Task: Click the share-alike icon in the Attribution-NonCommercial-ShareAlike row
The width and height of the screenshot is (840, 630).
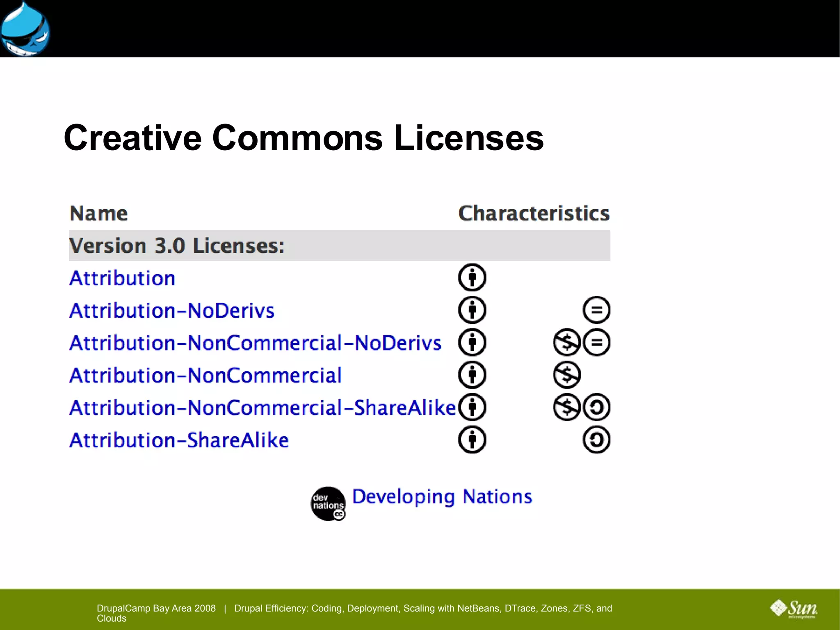Action: [x=596, y=407]
